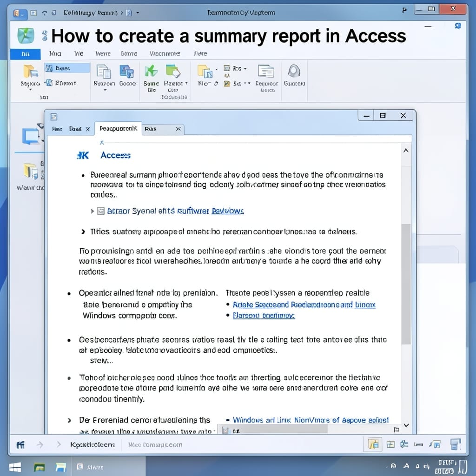Screen dimensions: 476x476
Task: Open the "Btraor Syenal efits" link
Action: 175,211
